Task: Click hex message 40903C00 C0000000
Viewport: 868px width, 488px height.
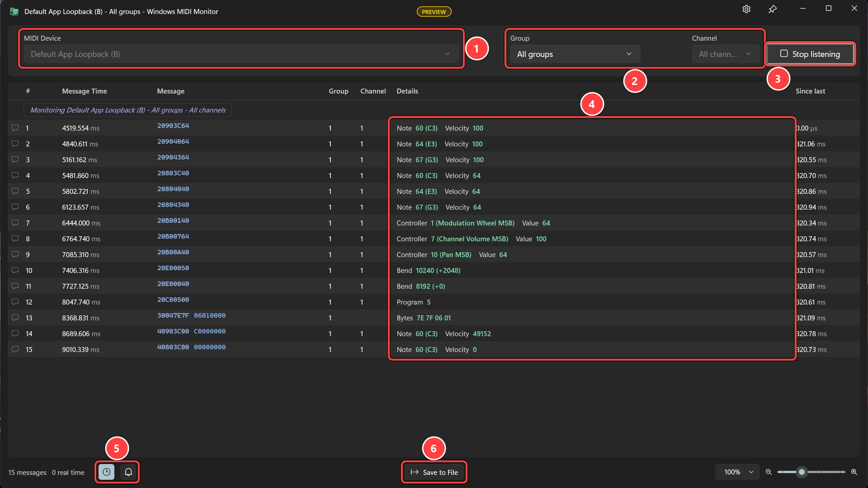Action: click(191, 331)
